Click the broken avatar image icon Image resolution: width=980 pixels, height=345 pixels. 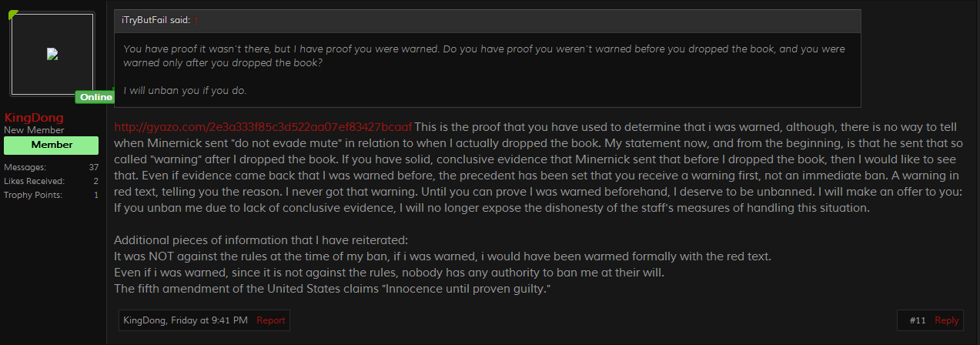pyautogui.click(x=52, y=54)
